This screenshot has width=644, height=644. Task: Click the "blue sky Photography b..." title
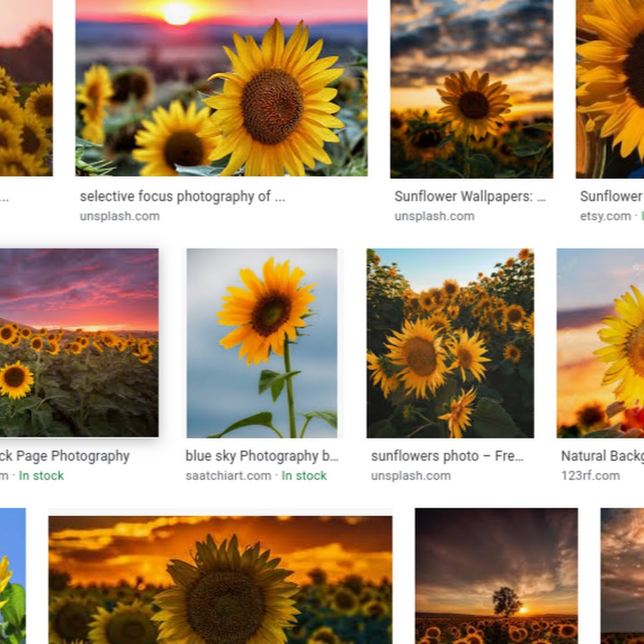pyautogui.click(x=262, y=456)
